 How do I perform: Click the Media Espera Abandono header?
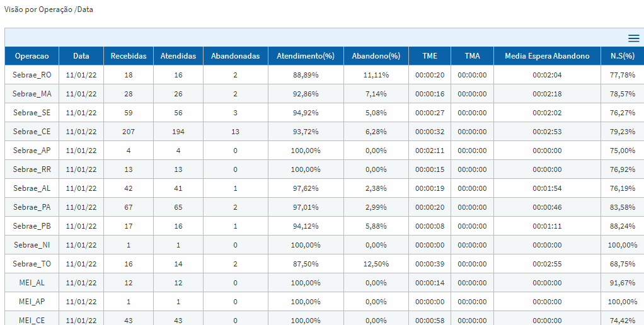click(547, 56)
